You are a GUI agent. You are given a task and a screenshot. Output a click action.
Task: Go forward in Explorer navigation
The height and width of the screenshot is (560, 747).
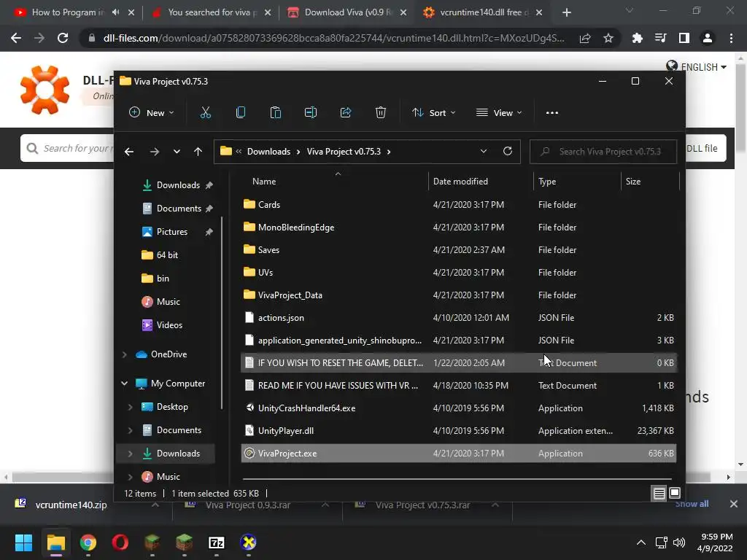click(x=155, y=152)
